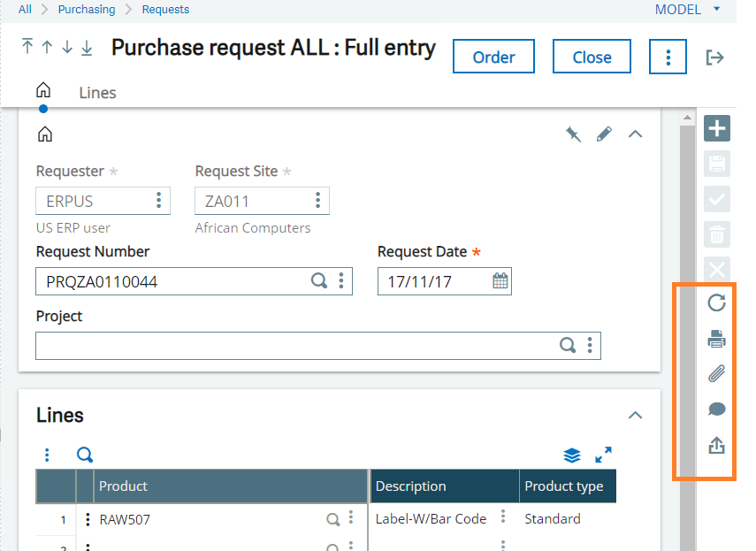The width and height of the screenshot is (756, 551).
Task: Open the more actions menu beside Close
Action: pyautogui.click(x=668, y=57)
